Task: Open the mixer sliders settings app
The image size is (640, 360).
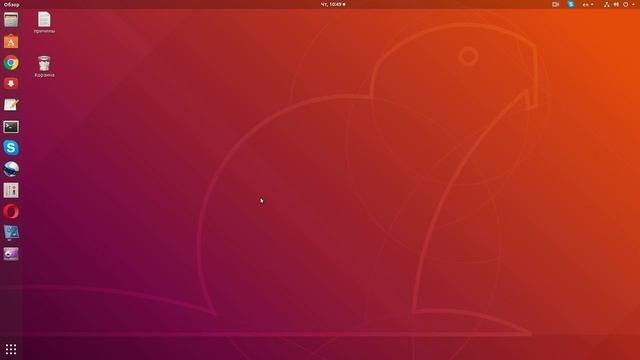Action: tap(11, 190)
